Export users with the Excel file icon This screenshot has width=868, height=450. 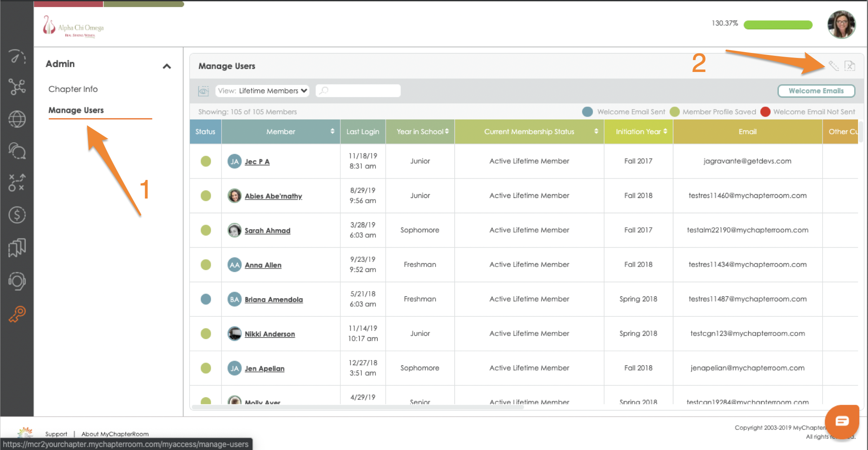[849, 66]
